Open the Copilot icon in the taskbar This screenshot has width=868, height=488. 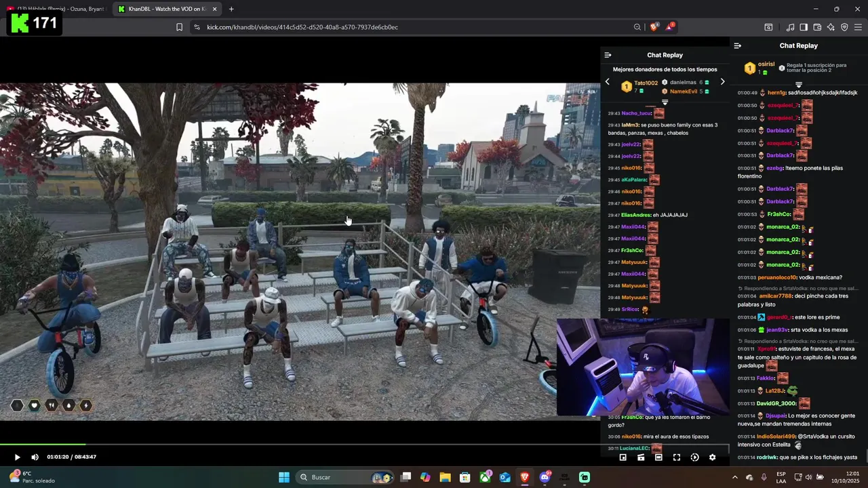tap(425, 477)
